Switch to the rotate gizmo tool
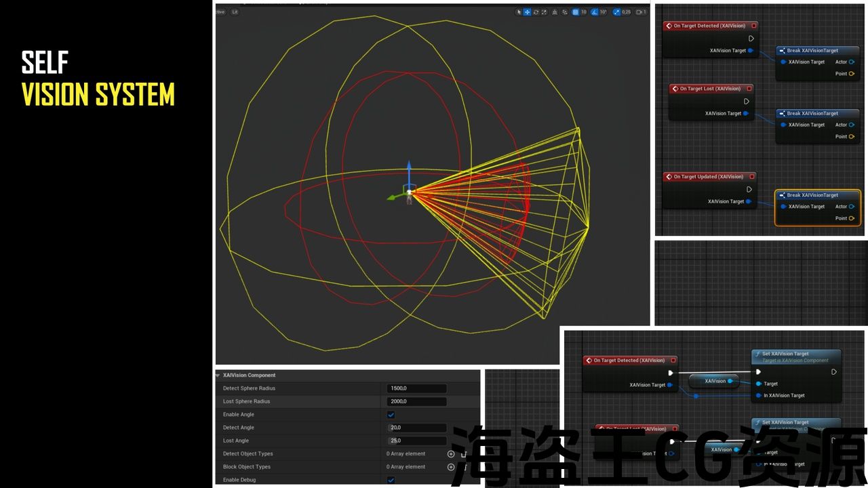The height and width of the screenshot is (488, 868). (536, 12)
